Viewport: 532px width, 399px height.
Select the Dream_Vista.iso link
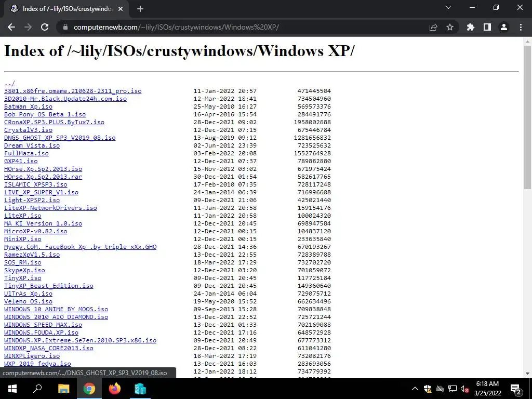[32, 145]
